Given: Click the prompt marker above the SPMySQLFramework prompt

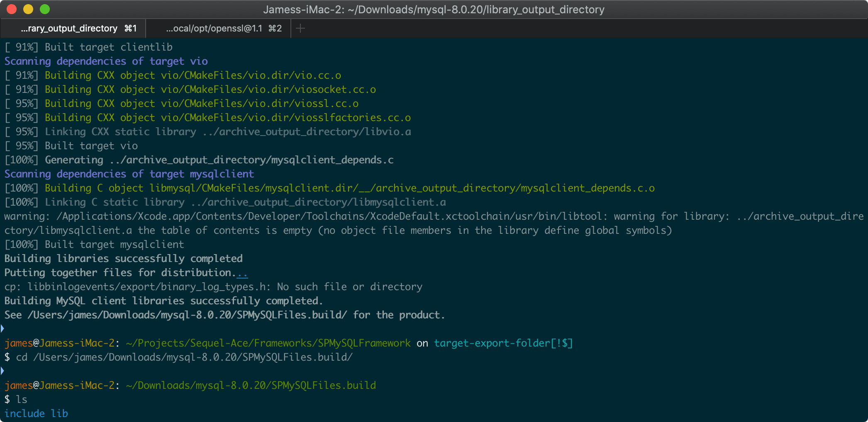Looking at the screenshot, I should tap(2, 329).
